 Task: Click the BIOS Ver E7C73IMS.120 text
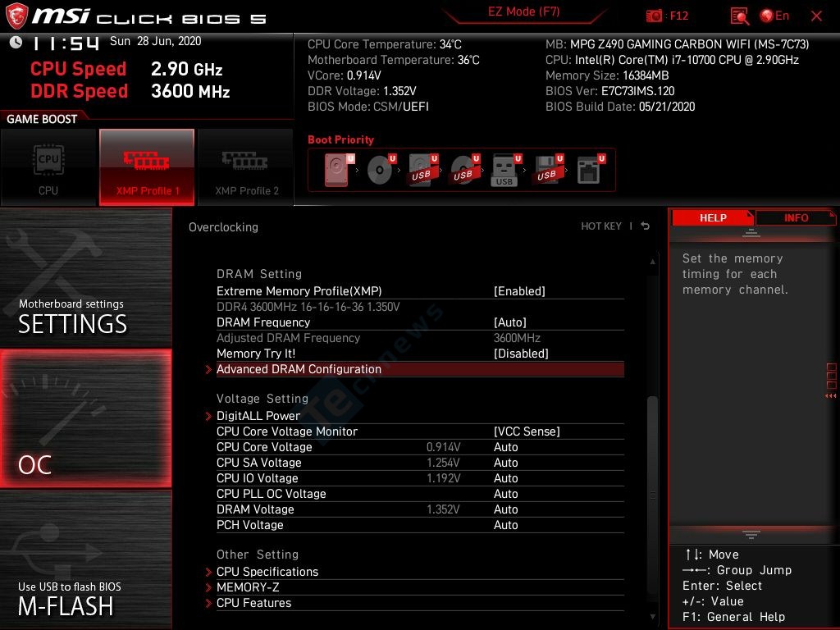coord(609,91)
